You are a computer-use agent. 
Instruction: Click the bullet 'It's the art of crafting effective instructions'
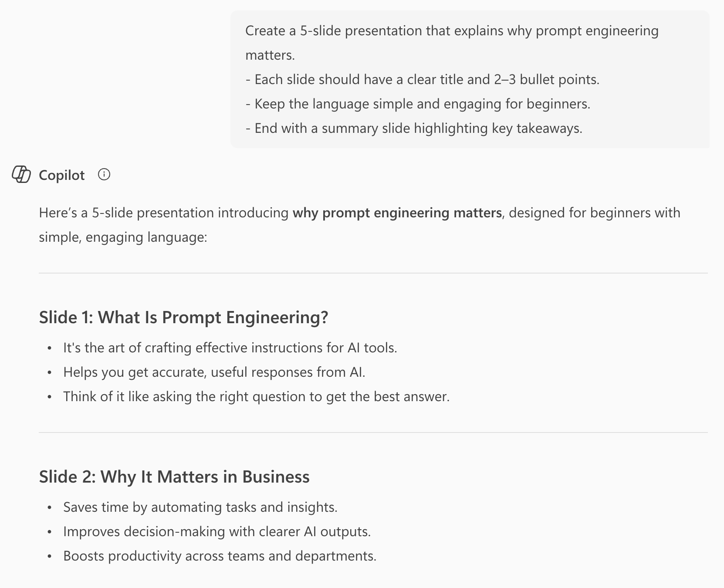[x=230, y=348]
